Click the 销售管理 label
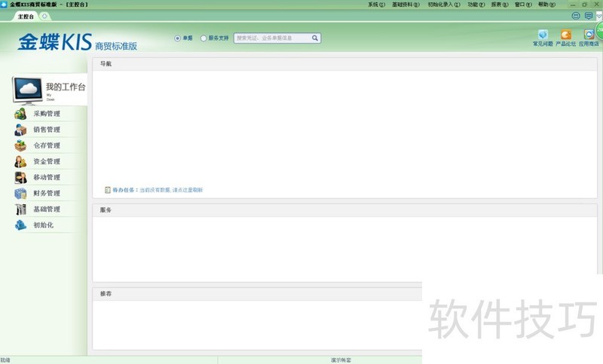This screenshot has height=364, width=603. [x=47, y=130]
